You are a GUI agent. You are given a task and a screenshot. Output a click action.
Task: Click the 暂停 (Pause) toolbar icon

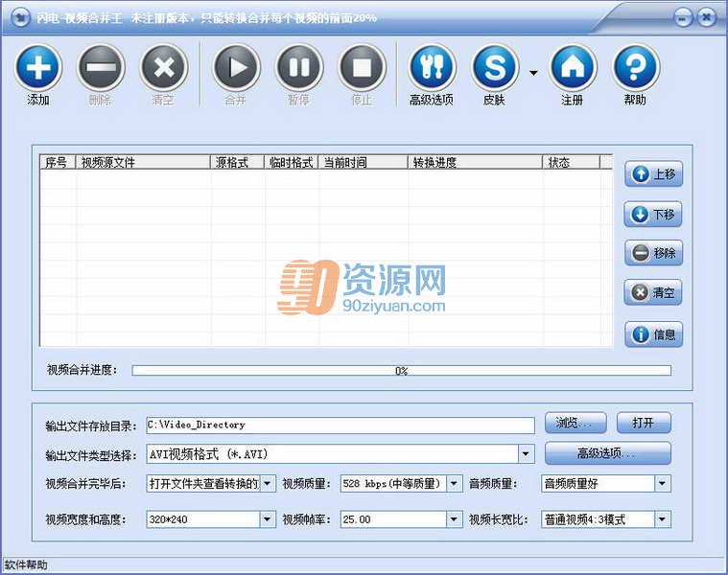tap(299, 68)
